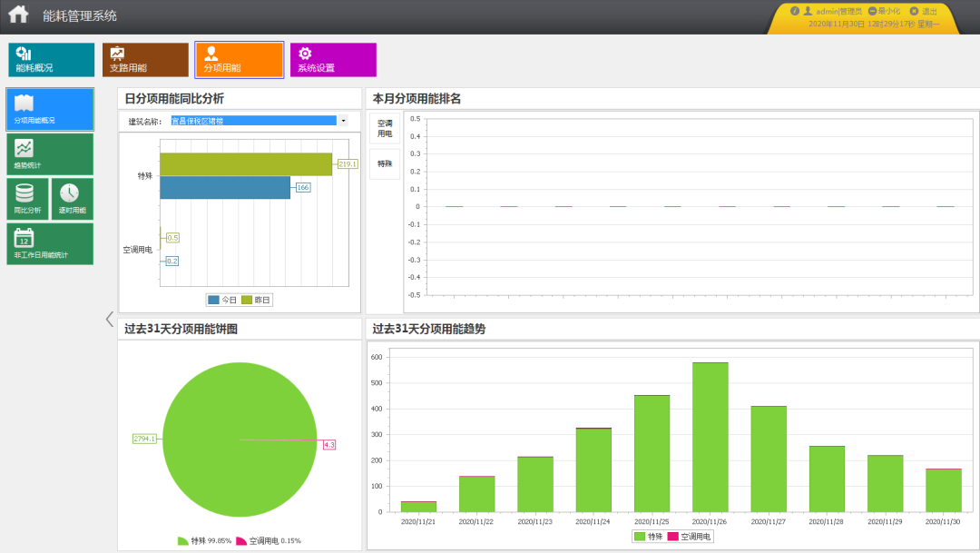Click the 2020/11/25 trend bar

coord(652,453)
